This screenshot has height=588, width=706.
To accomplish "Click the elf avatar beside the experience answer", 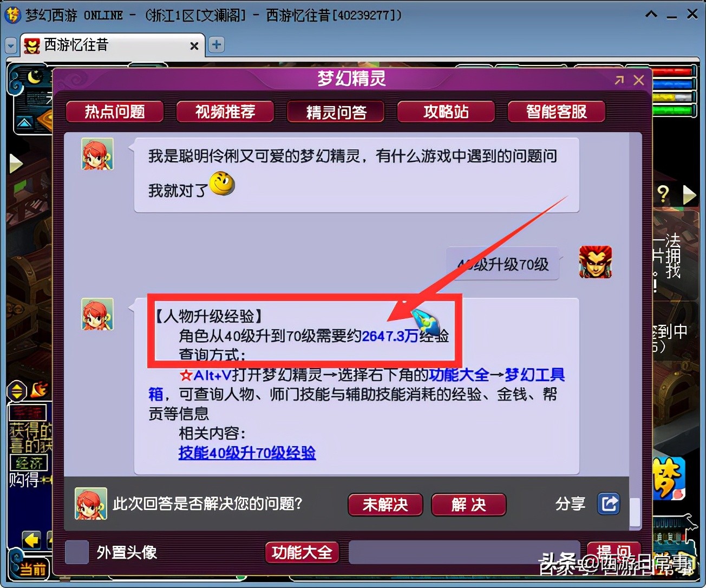I will [x=97, y=314].
